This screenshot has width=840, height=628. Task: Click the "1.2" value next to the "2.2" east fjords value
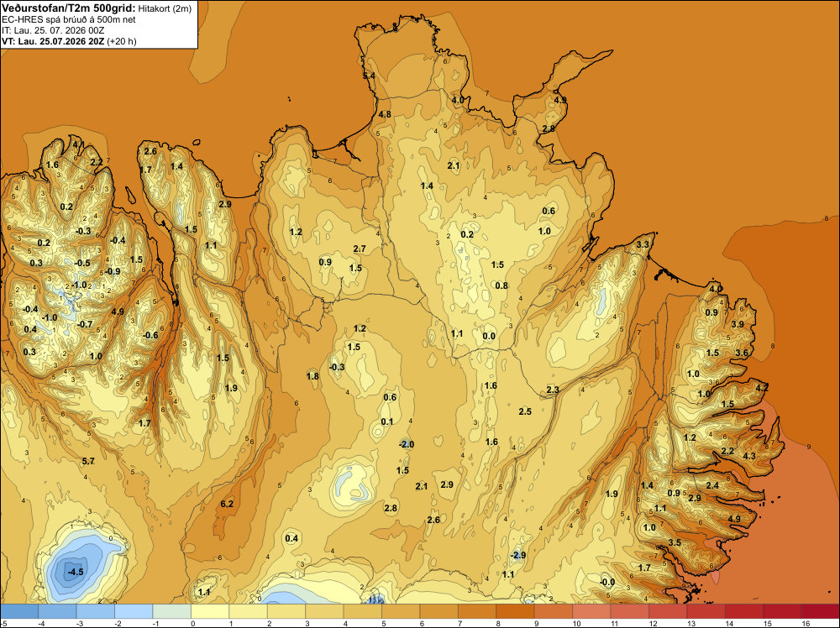tap(690, 438)
